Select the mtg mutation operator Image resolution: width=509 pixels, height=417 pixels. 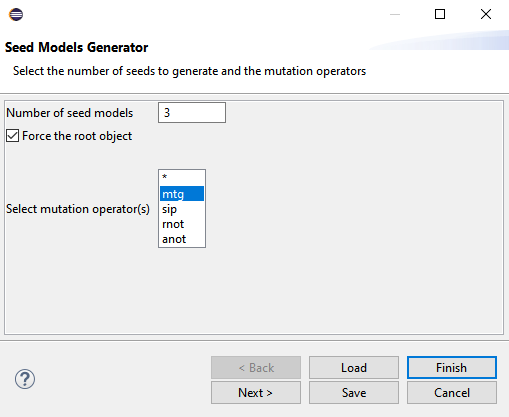pos(182,194)
